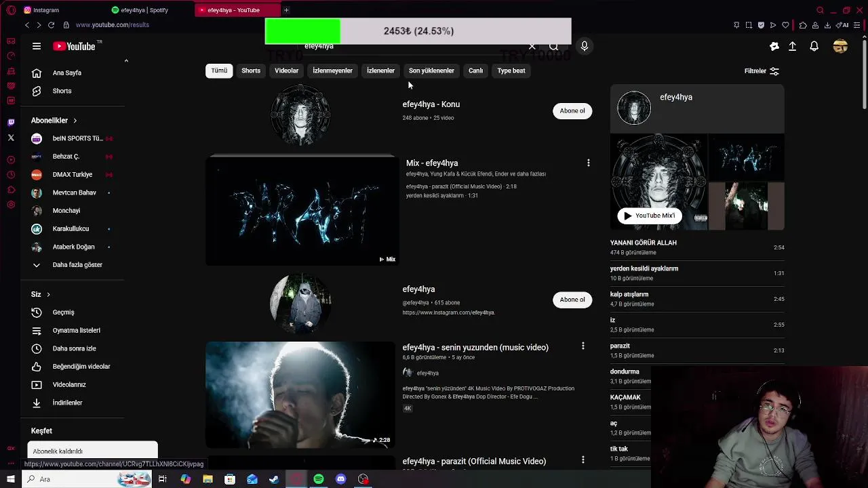Start voice search with the microphone

point(585,46)
